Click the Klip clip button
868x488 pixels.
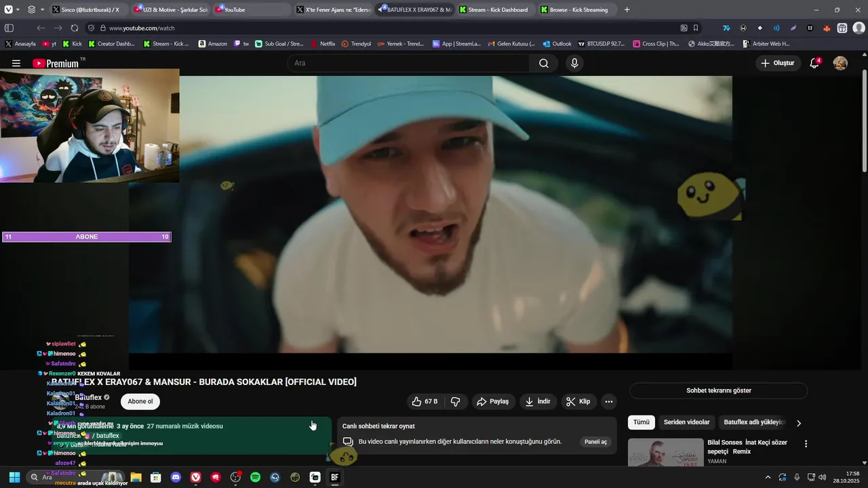pyautogui.click(x=578, y=401)
